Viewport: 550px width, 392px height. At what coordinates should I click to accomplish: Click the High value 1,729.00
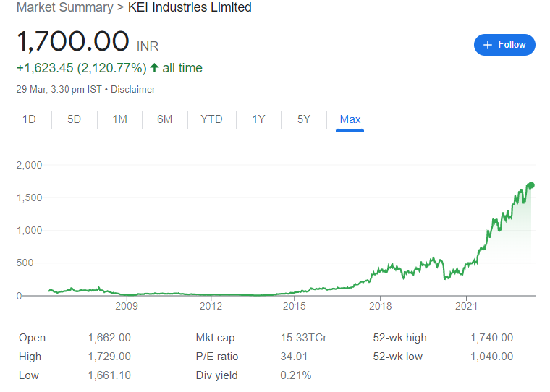pos(109,357)
